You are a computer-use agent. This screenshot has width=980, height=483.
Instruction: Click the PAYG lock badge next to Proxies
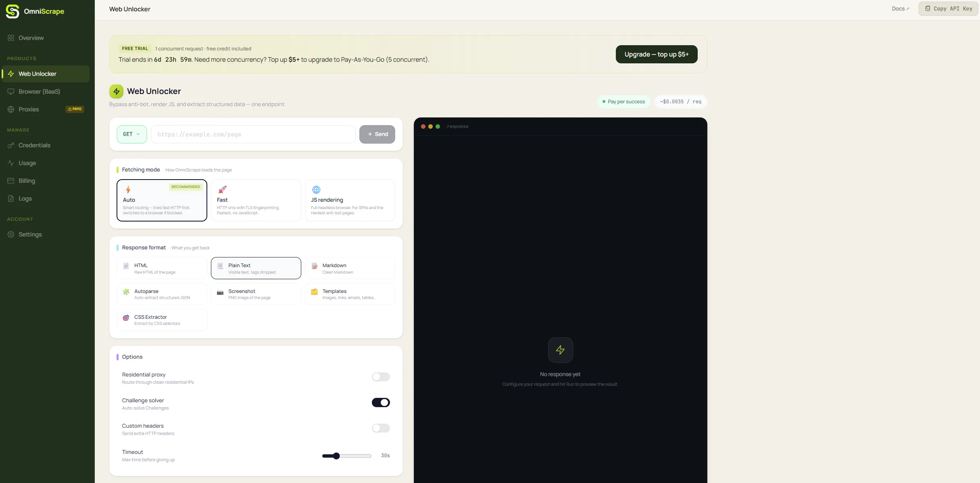75,109
